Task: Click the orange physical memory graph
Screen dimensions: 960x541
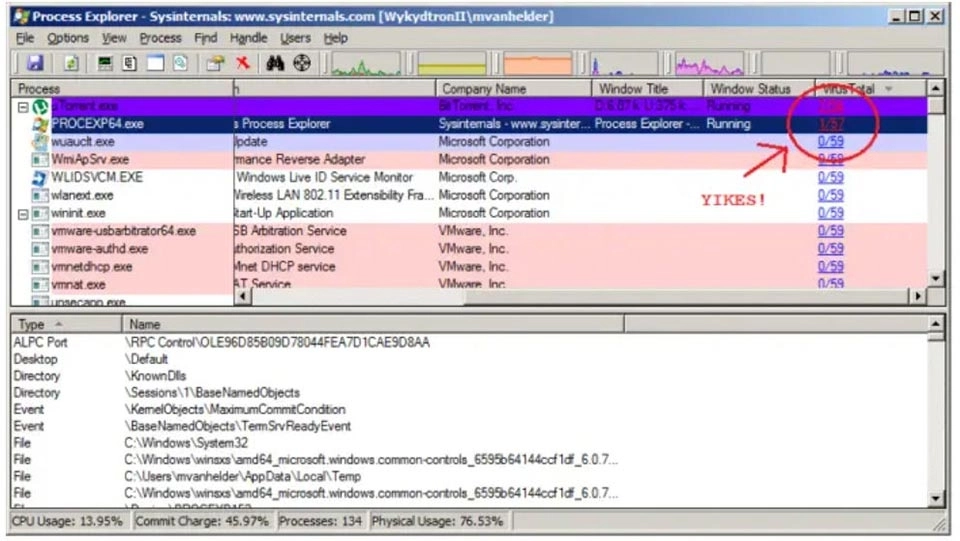Action: [x=538, y=64]
